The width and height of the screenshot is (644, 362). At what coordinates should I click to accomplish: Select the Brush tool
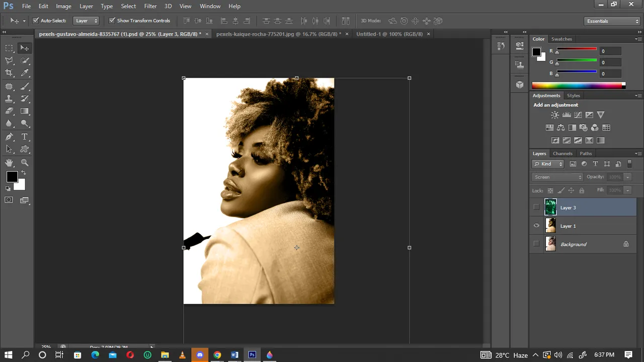pos(25,86)
